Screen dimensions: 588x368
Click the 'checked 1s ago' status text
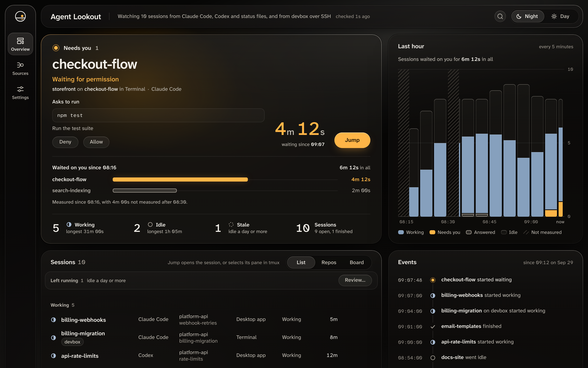pos(353,16)
